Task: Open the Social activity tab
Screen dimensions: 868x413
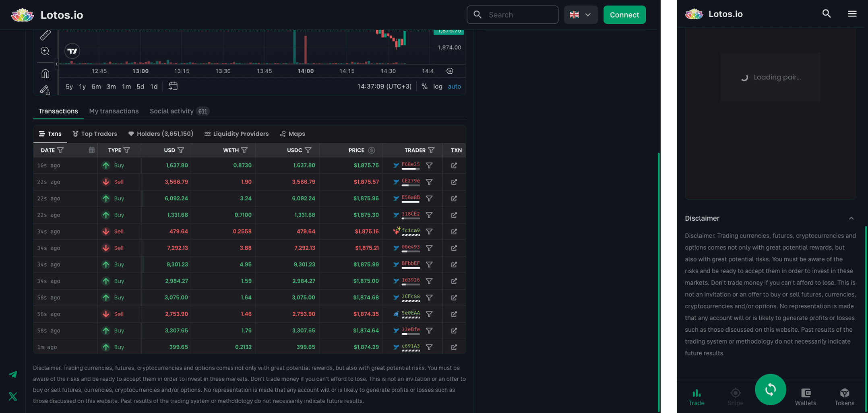Action: pos(179,111)
